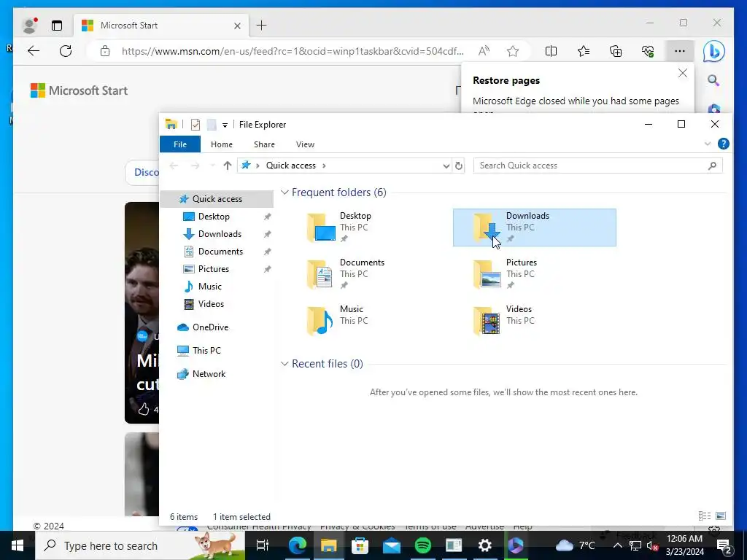Open File Explorer help
The width and height of the screenshot is (747, 560).
coord(723,144)
